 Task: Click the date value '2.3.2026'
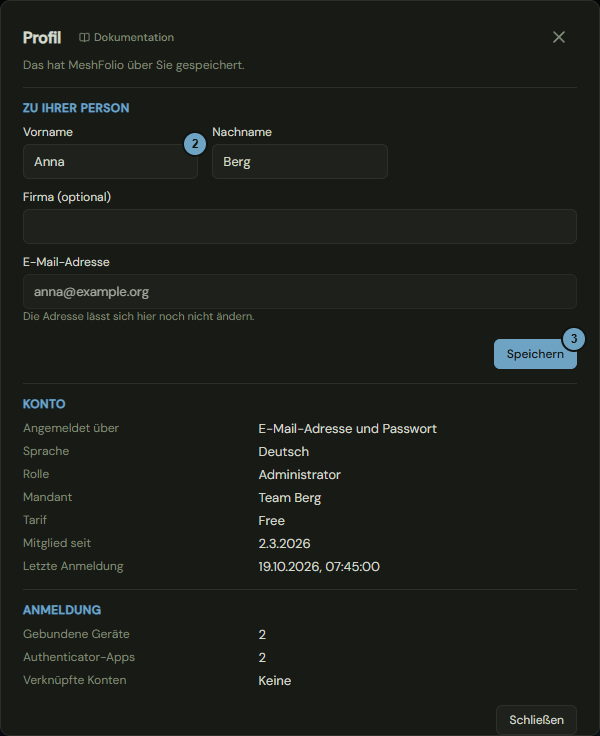click(284, 544)
